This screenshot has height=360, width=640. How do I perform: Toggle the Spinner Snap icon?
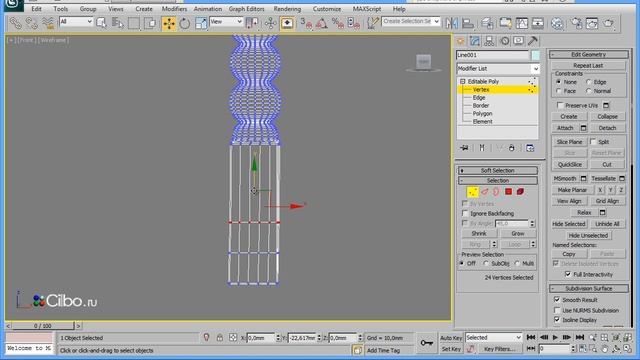pos(353,23)
